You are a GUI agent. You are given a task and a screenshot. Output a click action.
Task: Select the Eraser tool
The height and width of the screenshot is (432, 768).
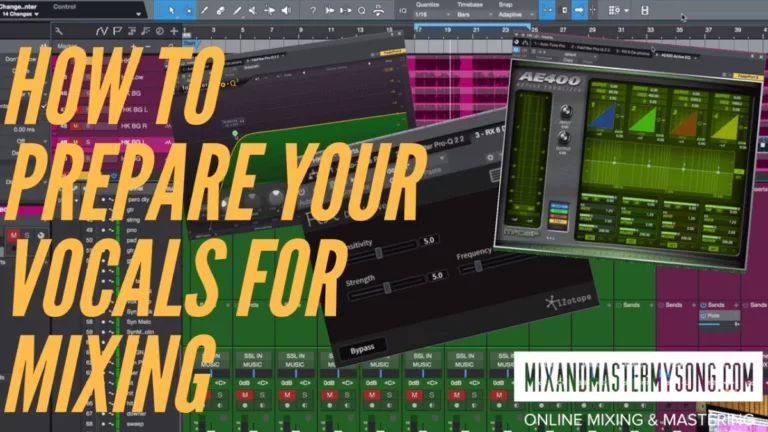click(x=220, y=10)
